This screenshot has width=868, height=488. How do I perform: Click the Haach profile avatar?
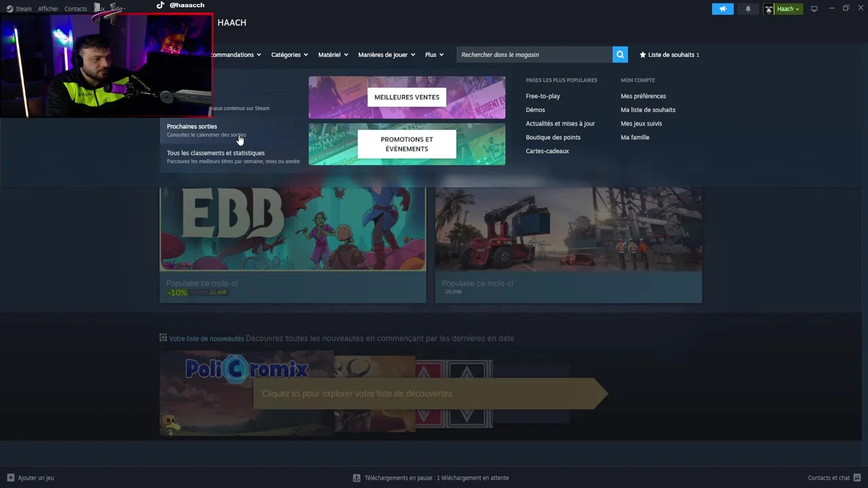769,9
